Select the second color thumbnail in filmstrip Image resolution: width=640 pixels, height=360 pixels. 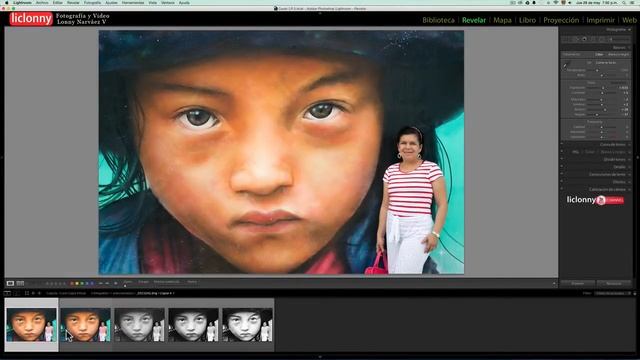point(85,325)
